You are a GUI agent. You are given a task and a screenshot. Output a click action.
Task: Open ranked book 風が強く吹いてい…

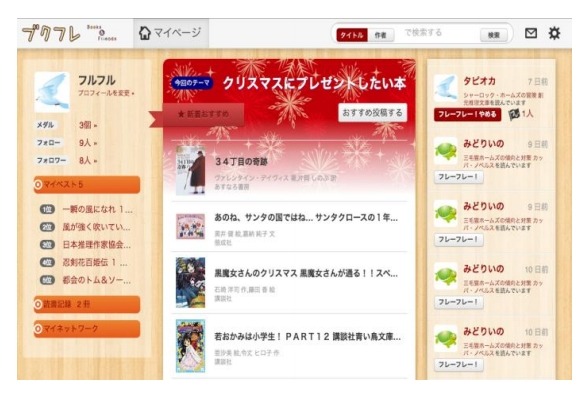(96, 227)
